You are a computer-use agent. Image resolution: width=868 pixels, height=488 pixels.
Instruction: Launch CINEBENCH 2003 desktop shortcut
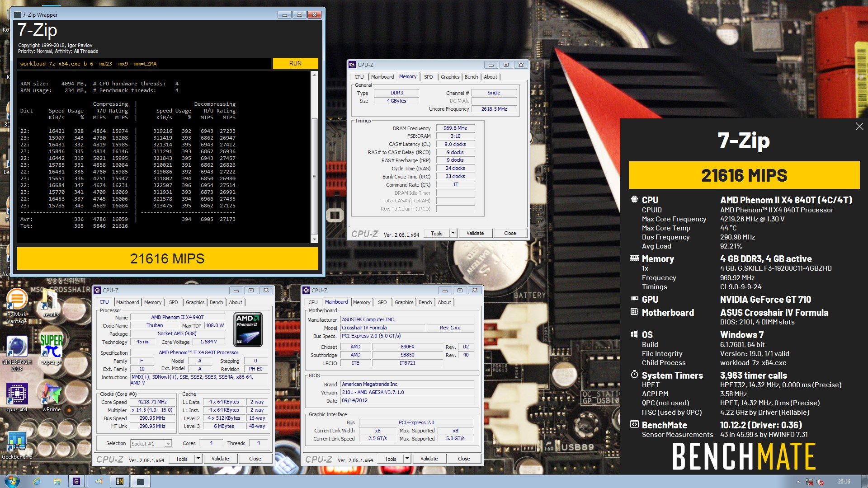[17, 353]
